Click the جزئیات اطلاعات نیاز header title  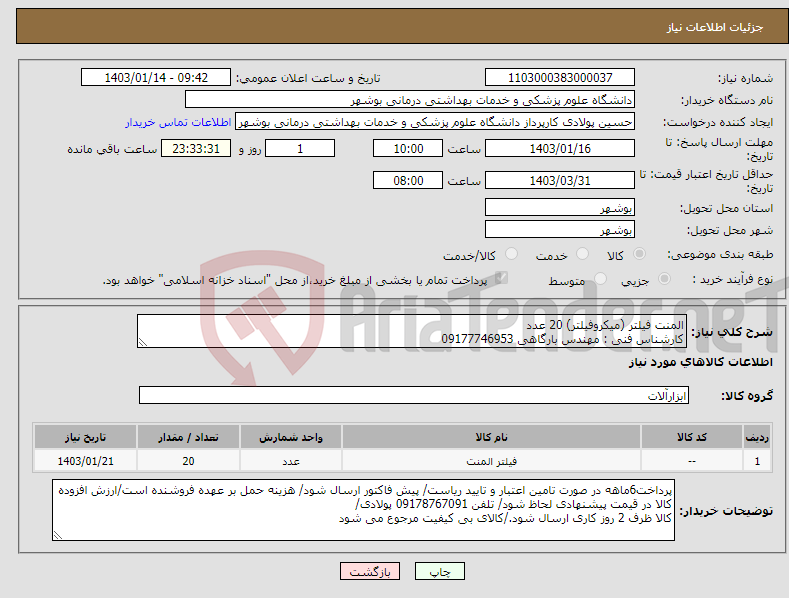coord(715,27)
